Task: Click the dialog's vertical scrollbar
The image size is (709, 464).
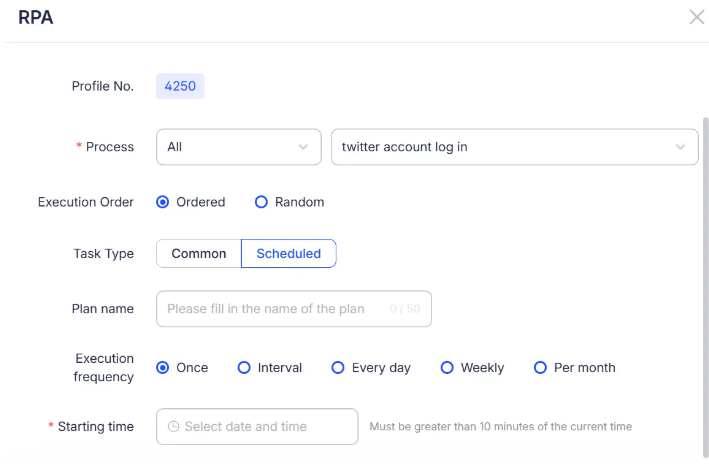Action: [x=705, y=287]
